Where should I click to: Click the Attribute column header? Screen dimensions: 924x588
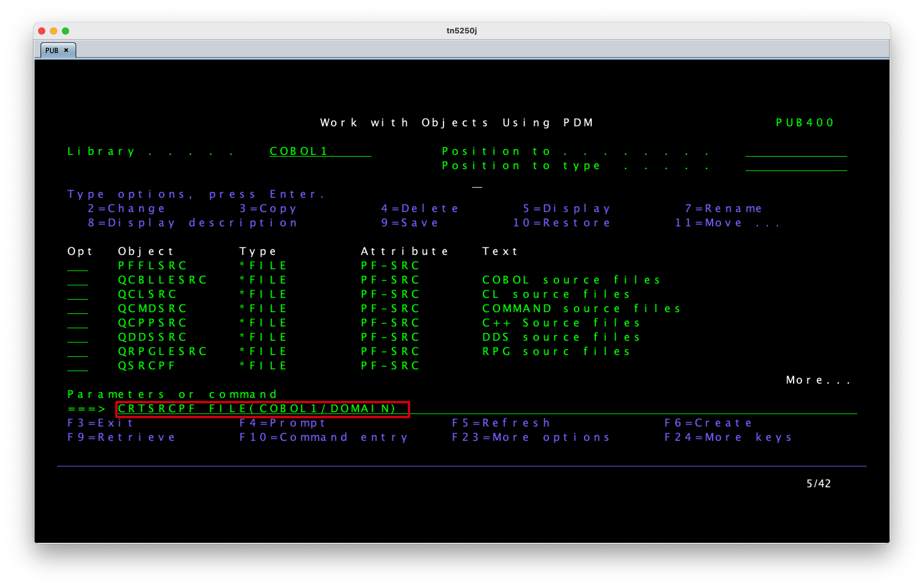404,251
